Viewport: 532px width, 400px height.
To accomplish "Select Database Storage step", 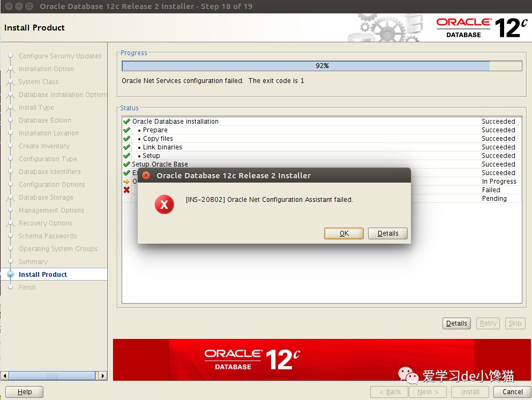I will point(46,197).
